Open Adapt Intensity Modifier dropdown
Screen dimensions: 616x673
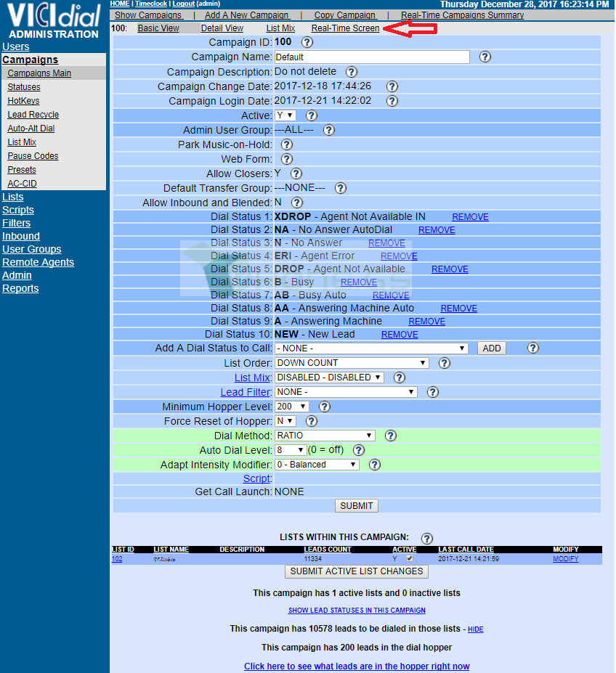coord(317,465)
